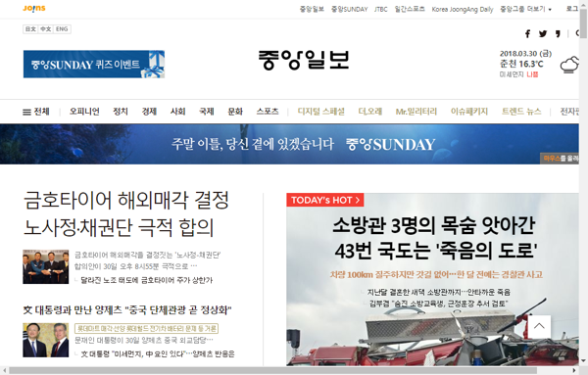Screen dimensions: 588x375
Task: Click the 춘천 16.3°C temperature
Action: tap(521, 64)
